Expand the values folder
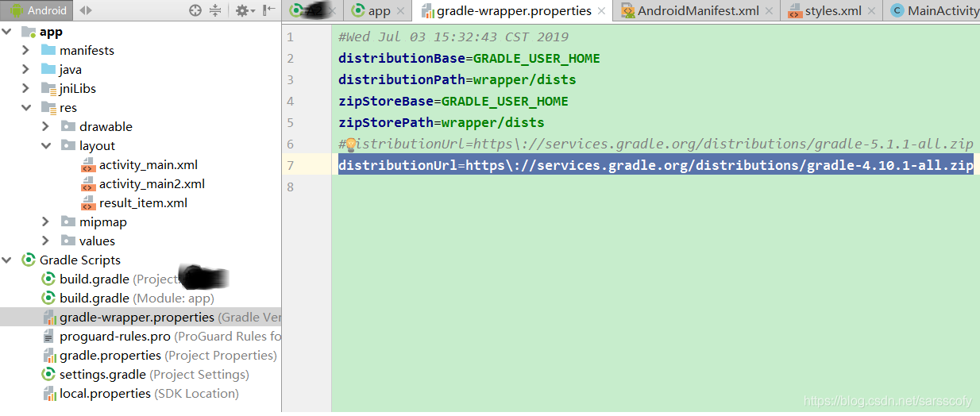Screen dimensions: 980x416 coord(46,241)
